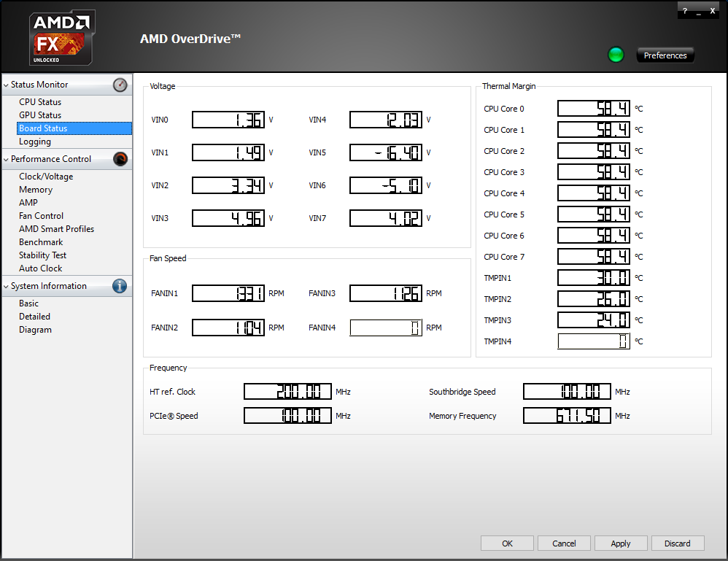Image resolution: width=728 pixels, height=561 pixels.
Task: Click the TMPIN2 temperature readout
Action: click(x=594, y=299)
